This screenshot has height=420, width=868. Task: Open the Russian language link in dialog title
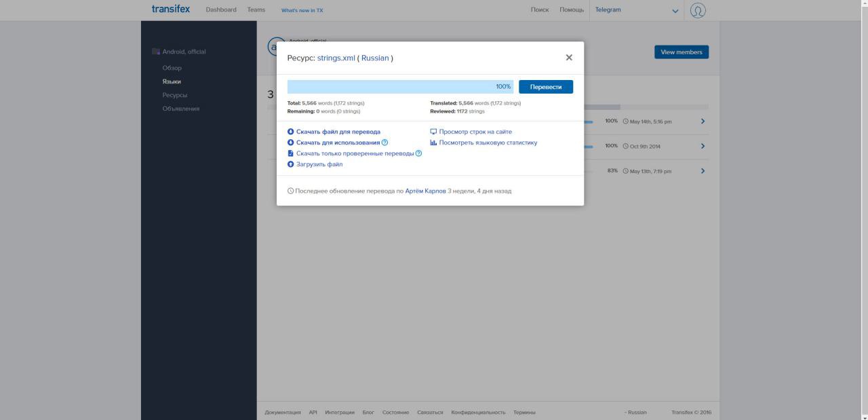click(375, 58)
